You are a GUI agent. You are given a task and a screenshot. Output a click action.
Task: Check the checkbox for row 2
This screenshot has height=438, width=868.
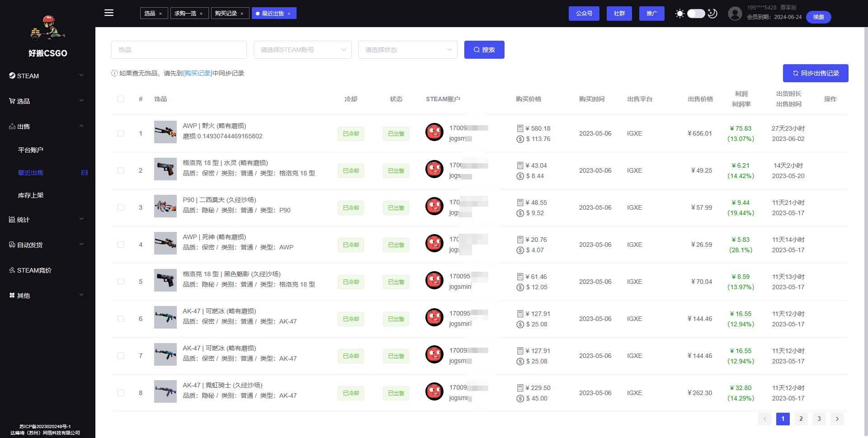(x=121, y=170)
